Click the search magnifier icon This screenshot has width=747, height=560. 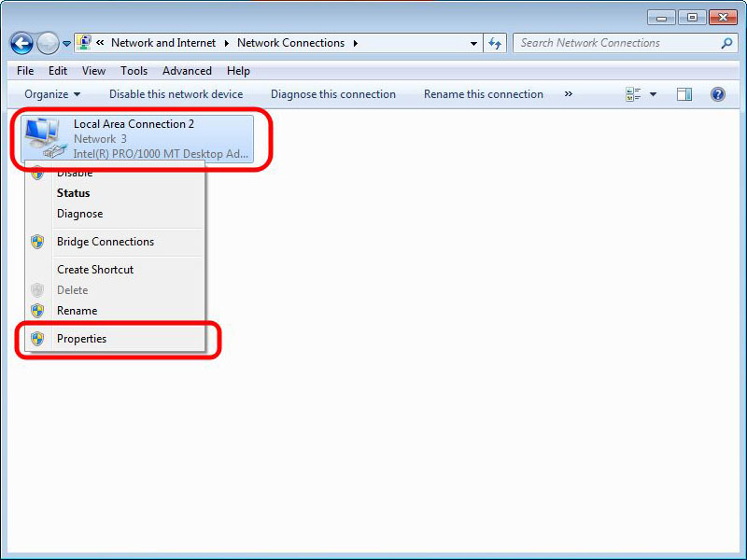(x=726, y=43)
